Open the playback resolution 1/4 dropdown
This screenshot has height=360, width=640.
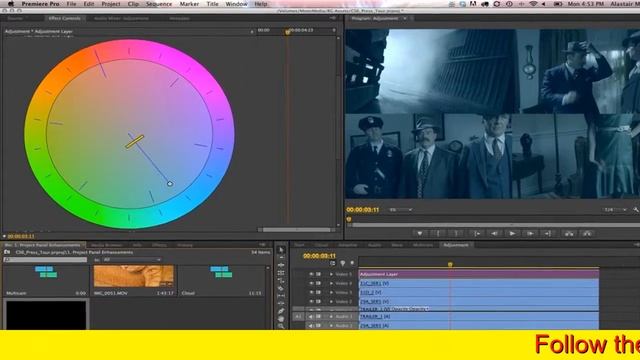(x=616, y=210)
